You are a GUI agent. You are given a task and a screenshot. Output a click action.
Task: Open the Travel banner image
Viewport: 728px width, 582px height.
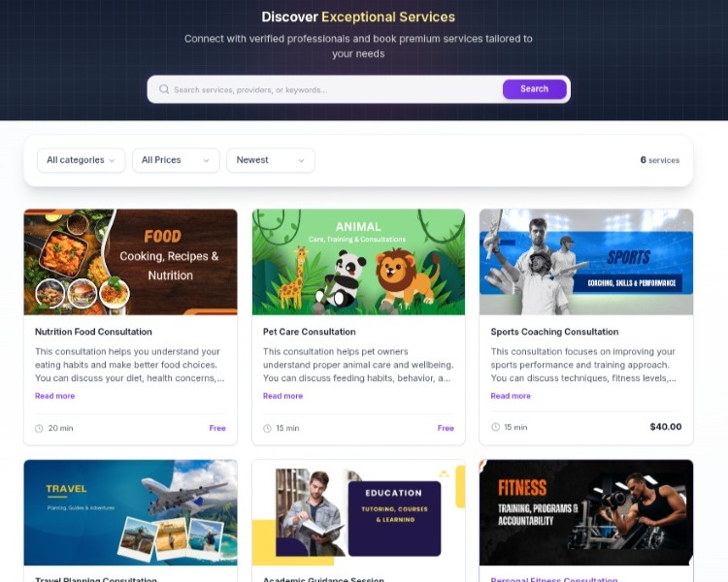[x=130, y=512]
